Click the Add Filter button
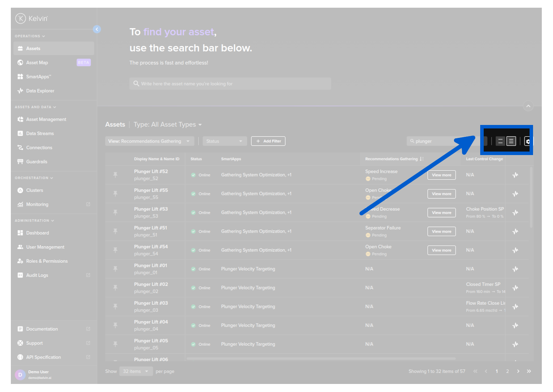The image size is (553, 392). [268, 141]
